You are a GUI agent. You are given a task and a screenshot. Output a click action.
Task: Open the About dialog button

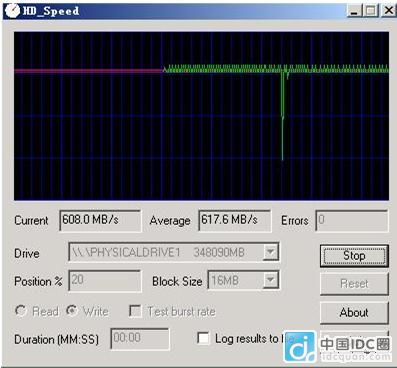[354, 313]
